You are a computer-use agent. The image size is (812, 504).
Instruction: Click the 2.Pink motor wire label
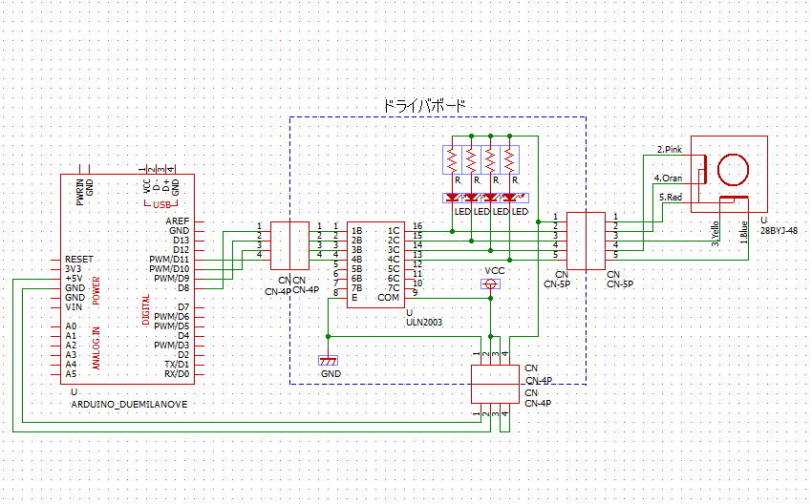coord(669,150)
